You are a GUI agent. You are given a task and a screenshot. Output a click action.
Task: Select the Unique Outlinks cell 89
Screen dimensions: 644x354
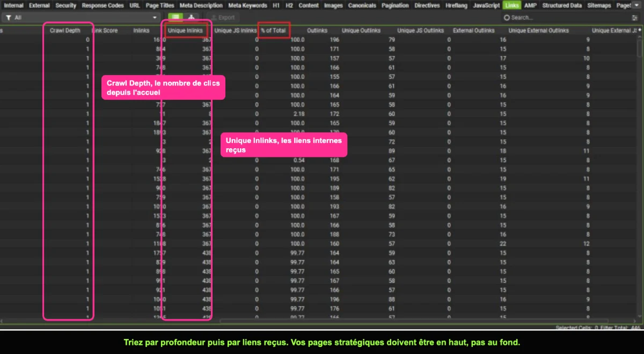tap(391, 150)
